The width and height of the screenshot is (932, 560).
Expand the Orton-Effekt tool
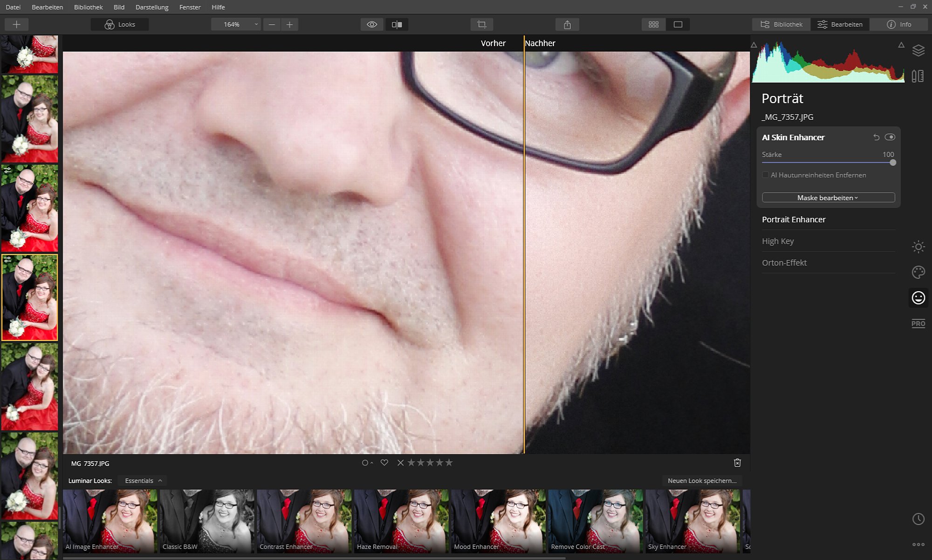coord(828,263)
